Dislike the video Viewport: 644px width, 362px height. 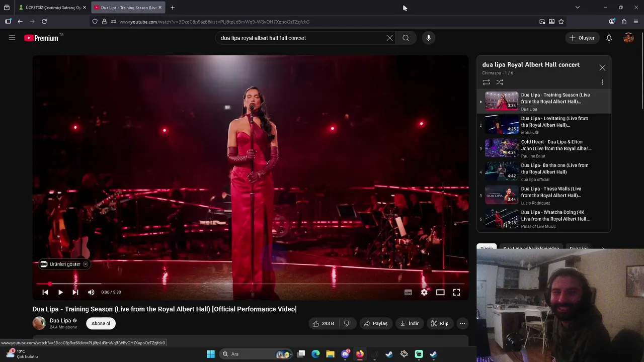[347, 323]
